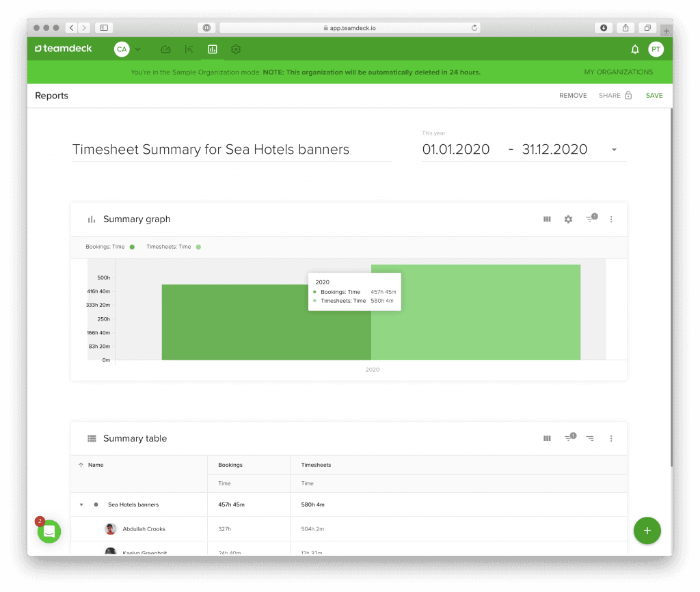The image size is (700, 592).
Task: Toggle Bookings: Time legend series
Action: pos(109,247)
